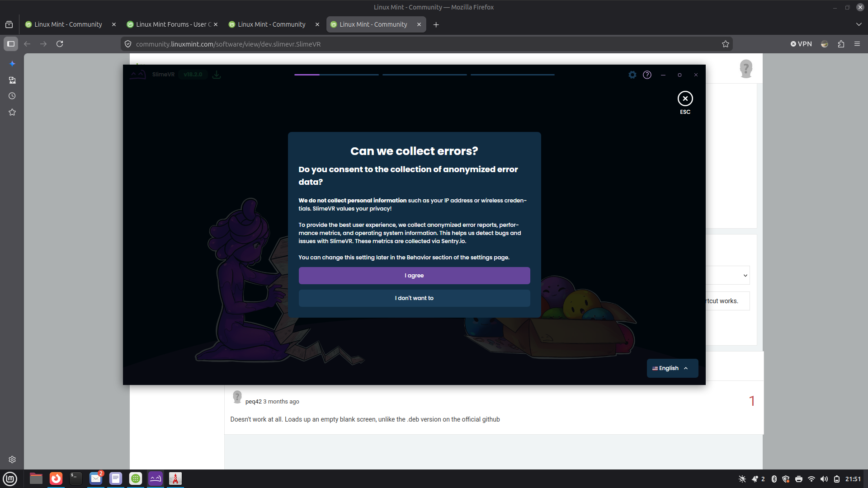Open the Linux Mint start menu
The image size is (868, 488).
pos(10,479)
